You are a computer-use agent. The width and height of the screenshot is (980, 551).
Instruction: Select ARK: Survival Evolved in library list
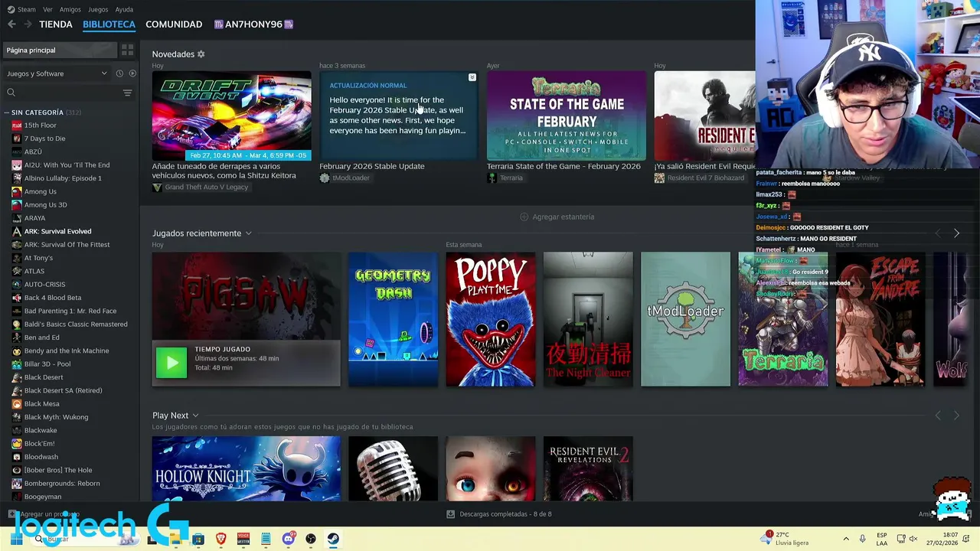click(x=57, y=231)
